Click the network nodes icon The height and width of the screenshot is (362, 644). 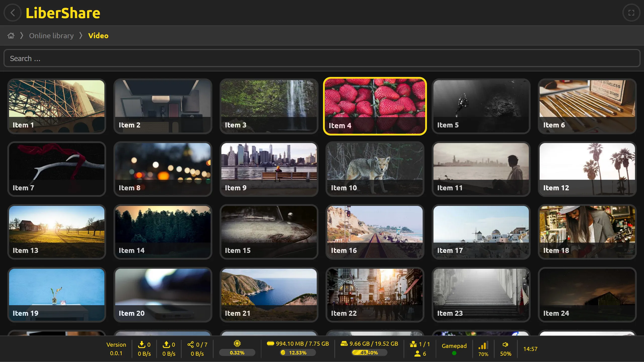click(413, 344)
